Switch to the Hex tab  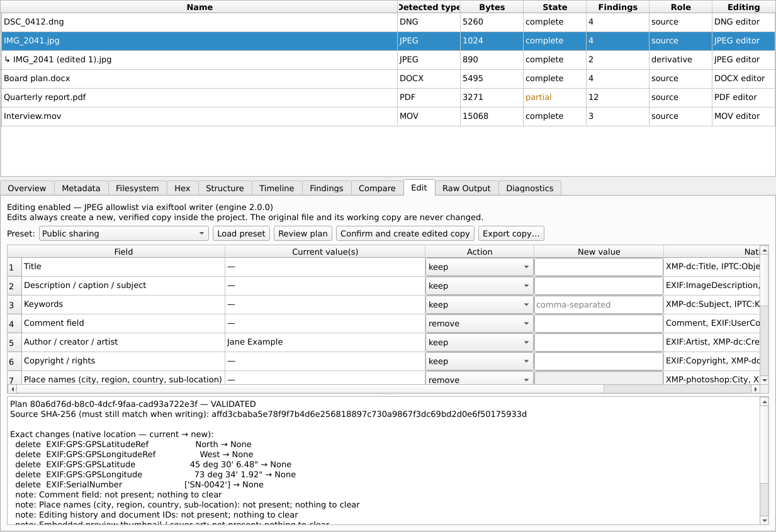tap(183, 188)
